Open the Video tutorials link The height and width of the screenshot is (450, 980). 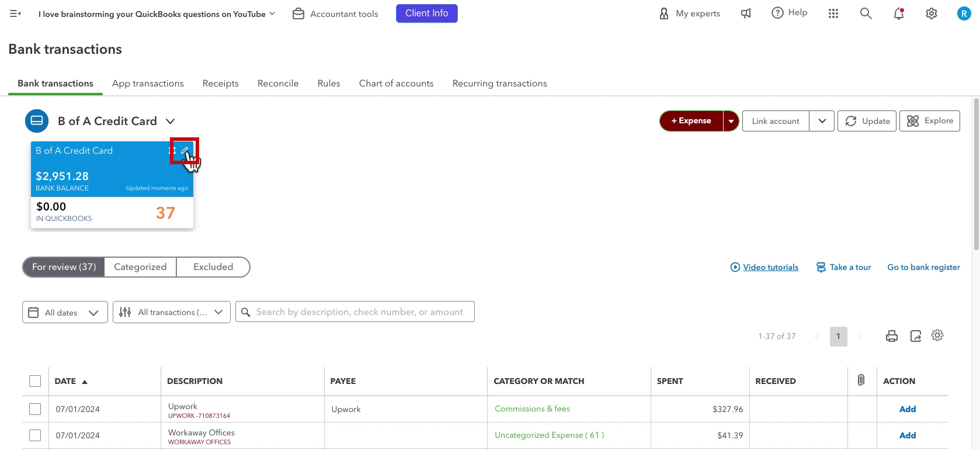(x=764, y=267)
